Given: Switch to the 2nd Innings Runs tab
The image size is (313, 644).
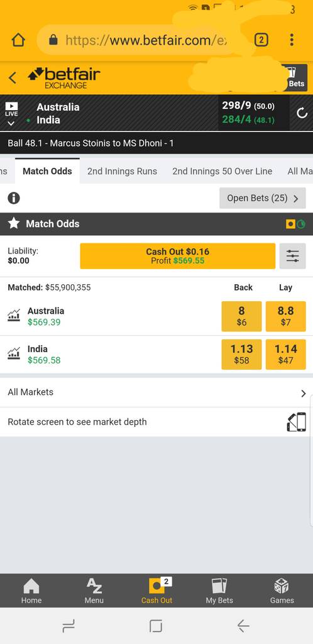Looking at the screenshot, I should [x=123, y=171].
